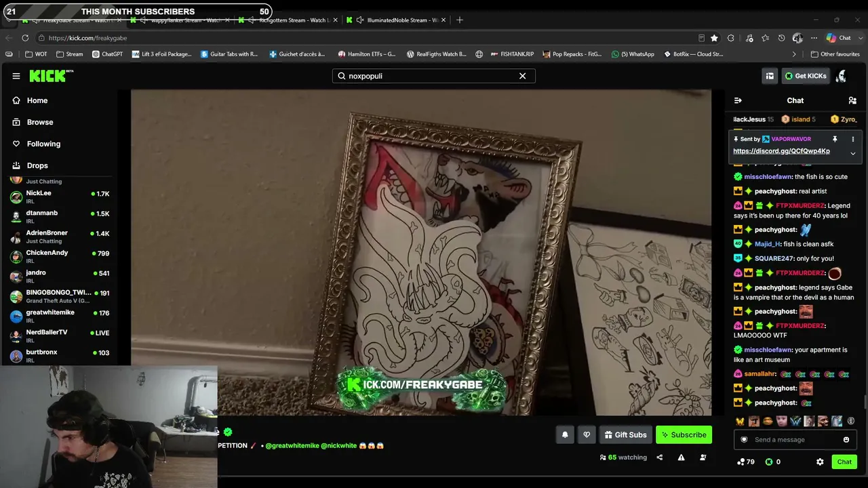Expand Other favourites folder
Screen dimensions: 868x488
coord(835,54)
